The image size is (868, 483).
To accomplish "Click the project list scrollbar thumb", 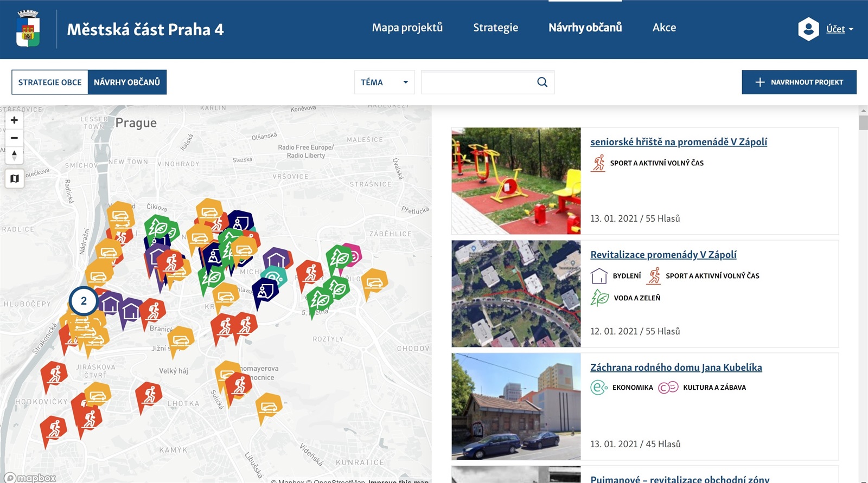I will [x=863, y=122].
